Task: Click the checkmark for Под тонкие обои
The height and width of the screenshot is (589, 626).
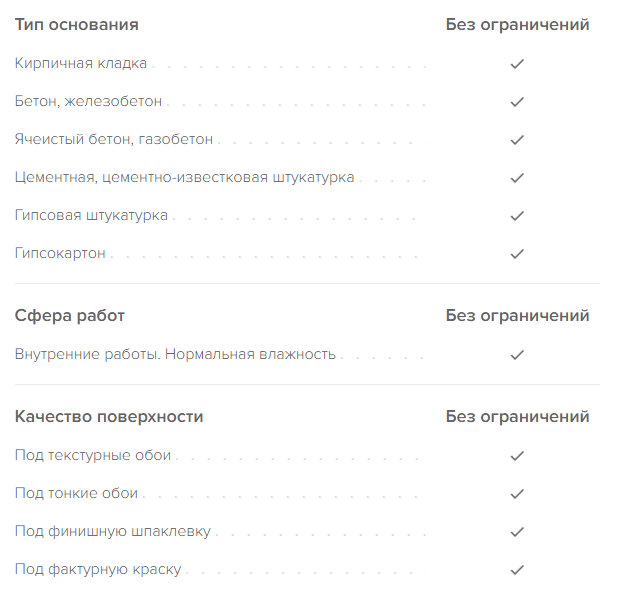Action: click(x=517, y=494)
